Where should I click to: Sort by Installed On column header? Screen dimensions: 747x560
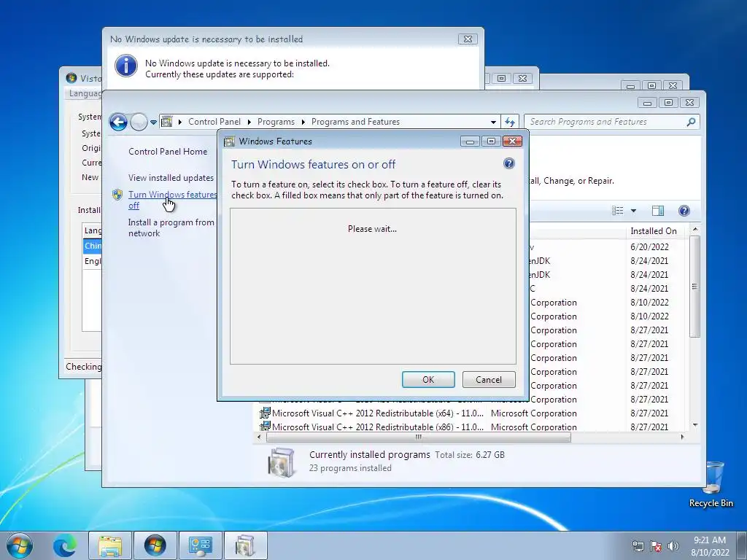click(654, 231)
